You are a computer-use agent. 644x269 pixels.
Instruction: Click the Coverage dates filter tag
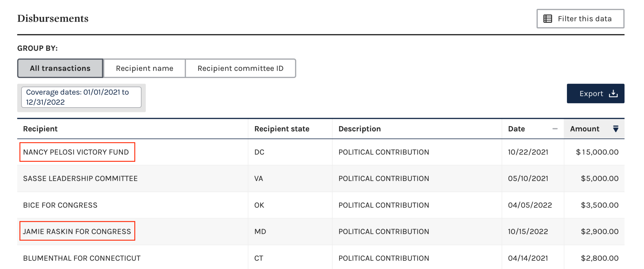(x=81, y=97)
